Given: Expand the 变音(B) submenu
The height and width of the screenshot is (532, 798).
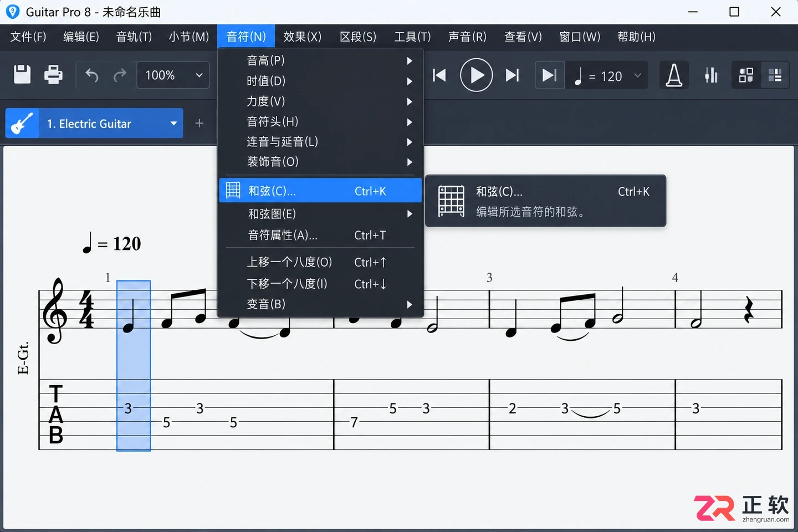Looking at the screenshot, I should coord(320,304).
